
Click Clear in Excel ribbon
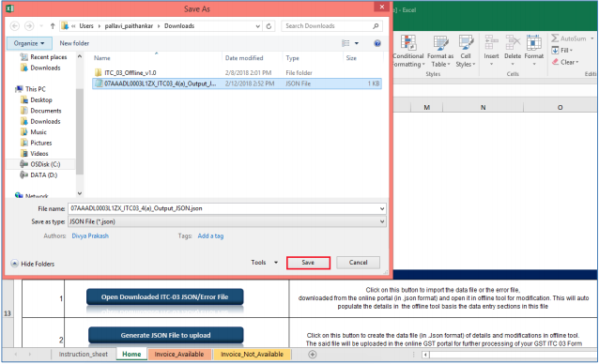pos(565,62)
